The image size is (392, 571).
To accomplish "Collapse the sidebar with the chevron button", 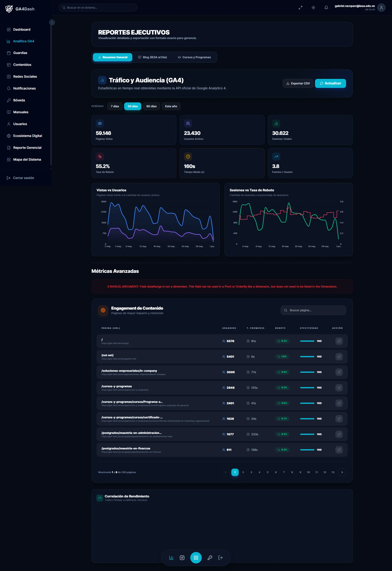I will [52, 23].
